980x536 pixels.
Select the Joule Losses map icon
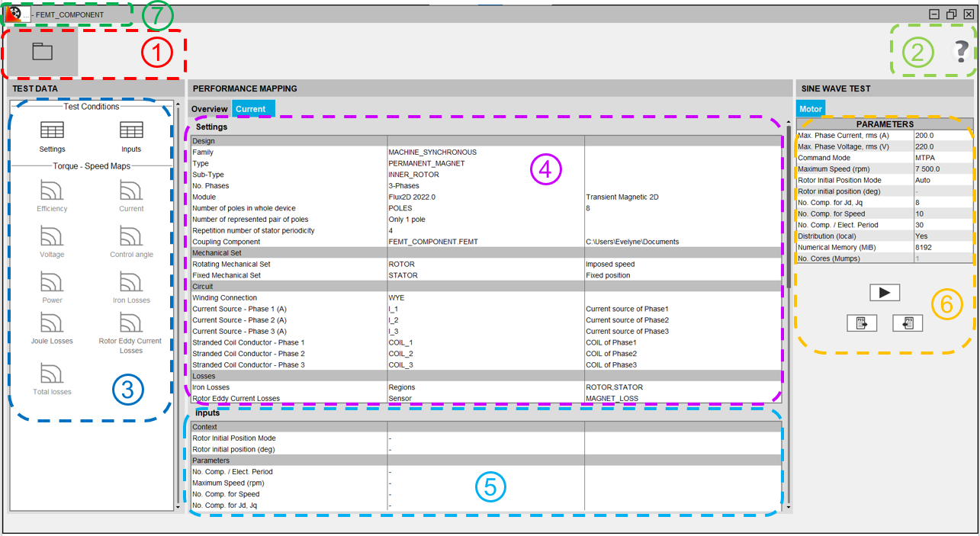coord(52,328)
